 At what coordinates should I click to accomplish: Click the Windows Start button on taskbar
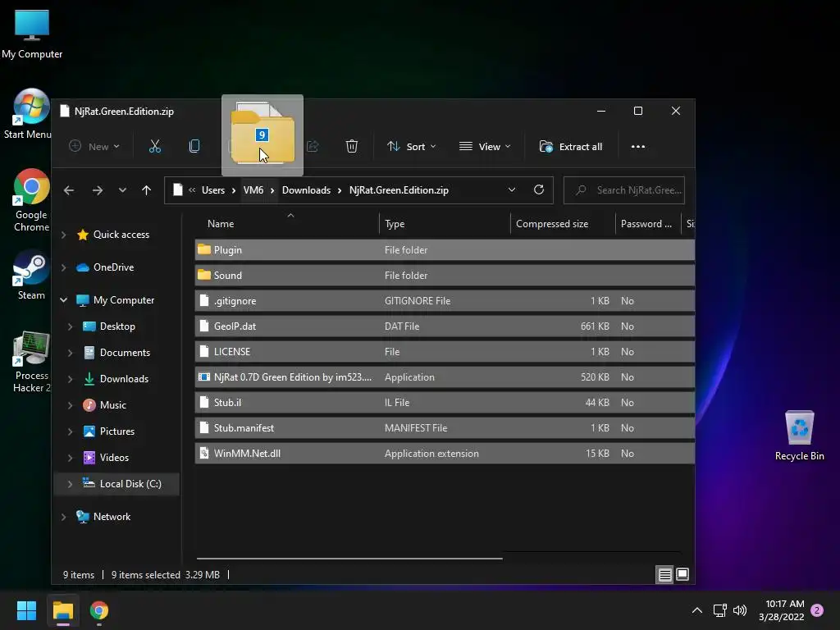pos(26,610)
